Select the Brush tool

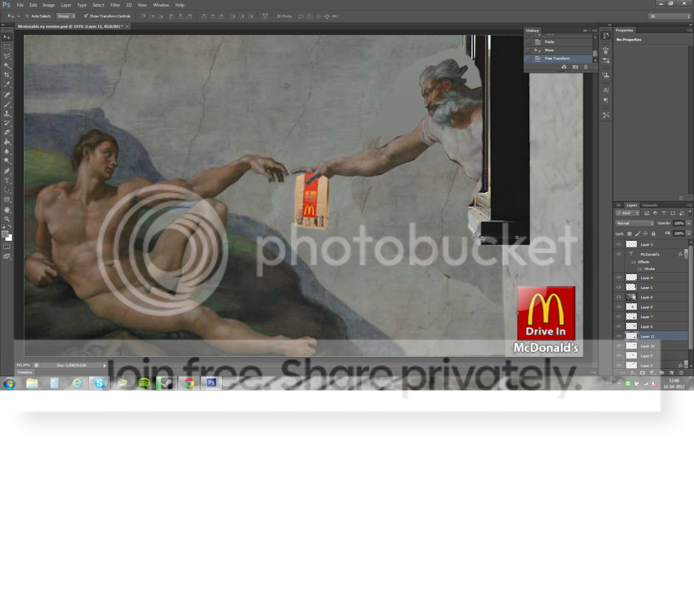(7, 104)
